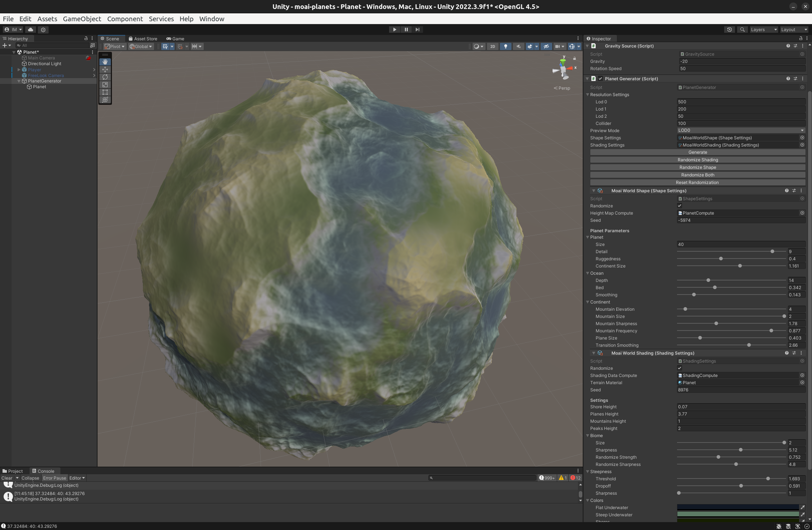The height and width of the screenshot is (530, 812).
Task: Disable the Planet Generator script checkbox
Action: 600,78
